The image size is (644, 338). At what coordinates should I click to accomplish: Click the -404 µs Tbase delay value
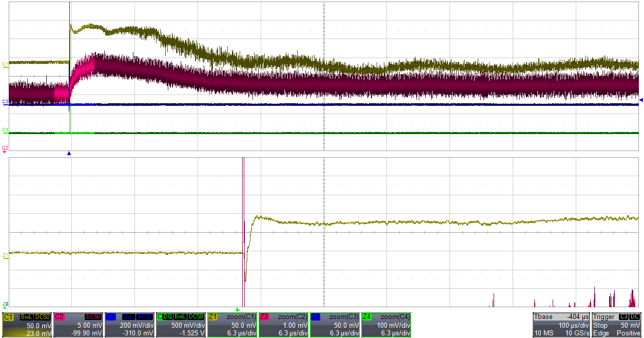pyautogui.click(x=577, y=317)
